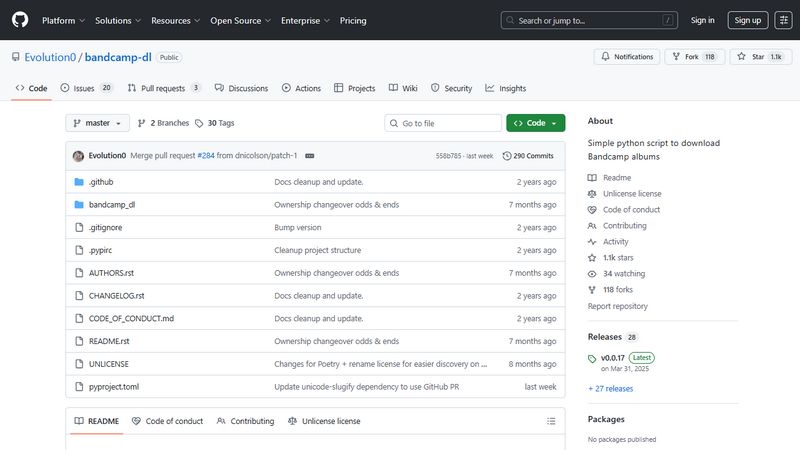
Task: Open the pyproject.toml file
Action: click(114, 386)
